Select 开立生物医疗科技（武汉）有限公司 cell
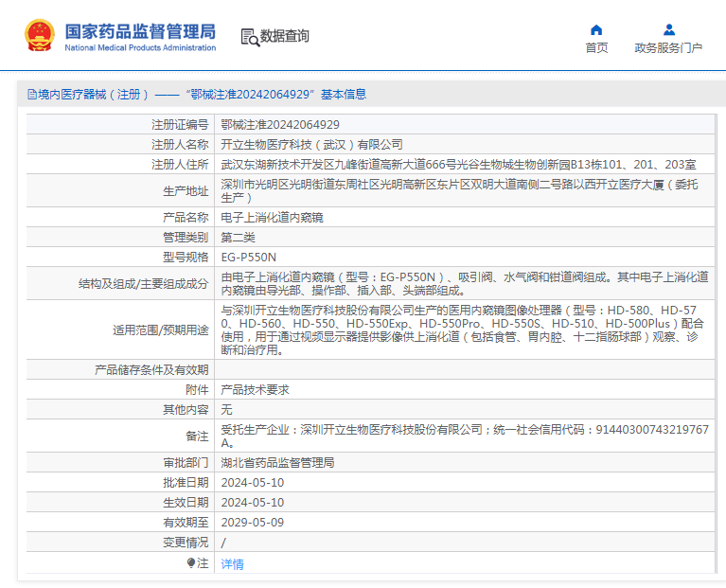 [311, 145]
